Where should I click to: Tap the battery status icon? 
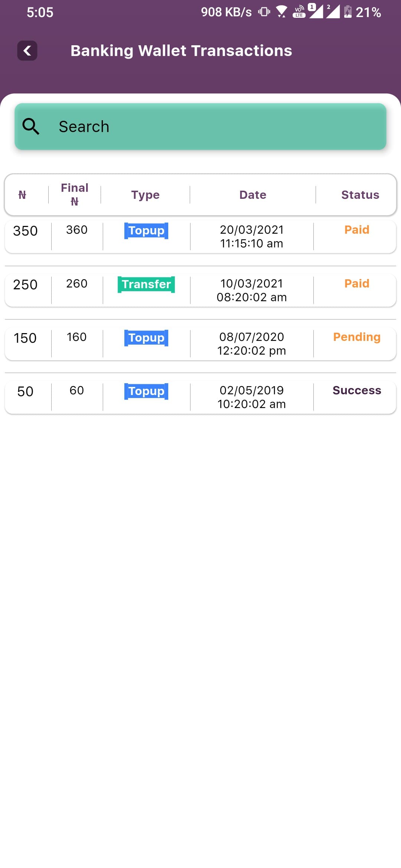(348, 12)
